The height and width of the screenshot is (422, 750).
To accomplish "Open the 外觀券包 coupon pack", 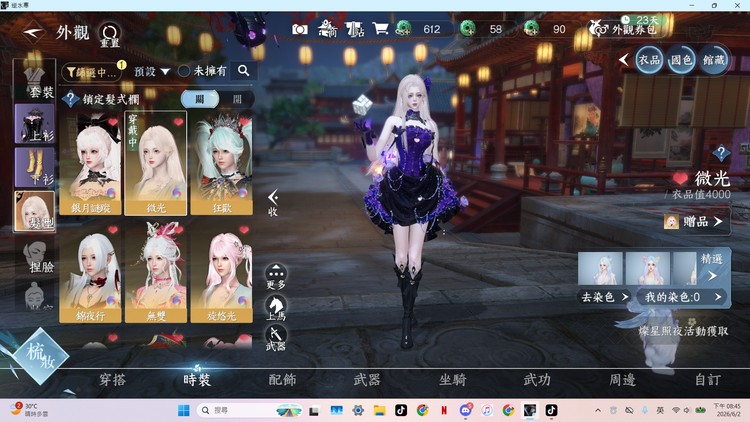I will click(x=624, y=29).
